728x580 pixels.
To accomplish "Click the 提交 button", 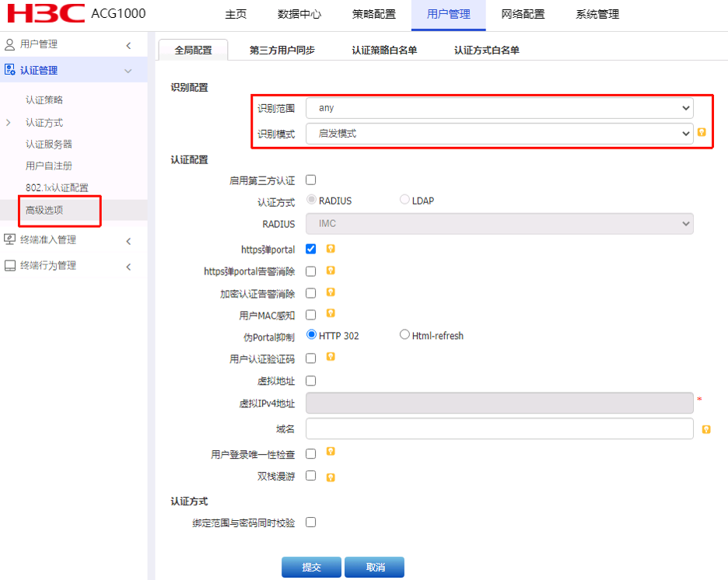I will [x=311, y=568].
